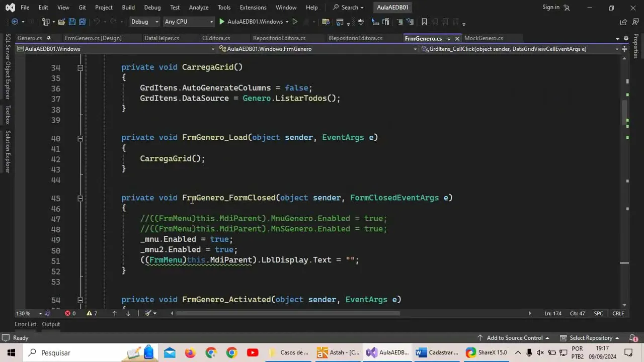Click the comment selected lines icon
Viewport: 644px width, 362px height.
tap(400, 22)
